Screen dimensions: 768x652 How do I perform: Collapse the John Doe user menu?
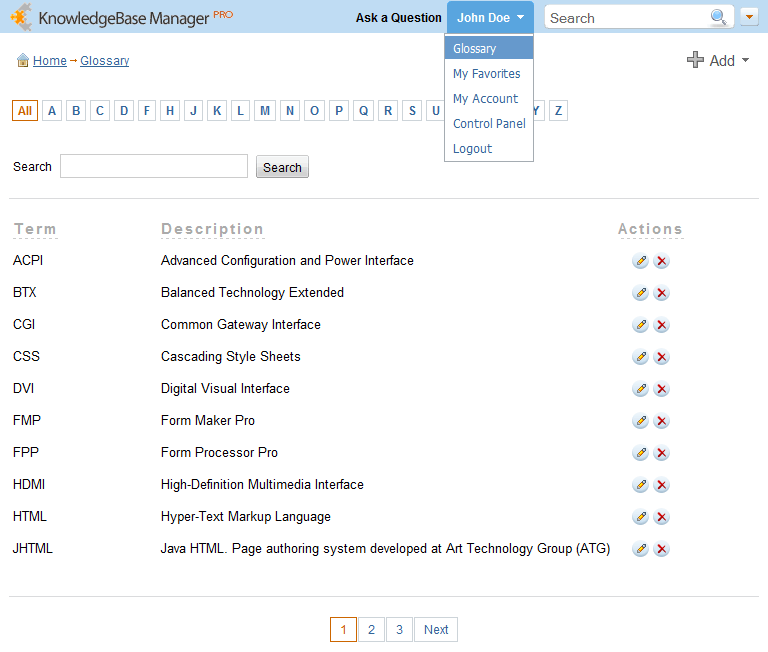(x=490, y=18)
